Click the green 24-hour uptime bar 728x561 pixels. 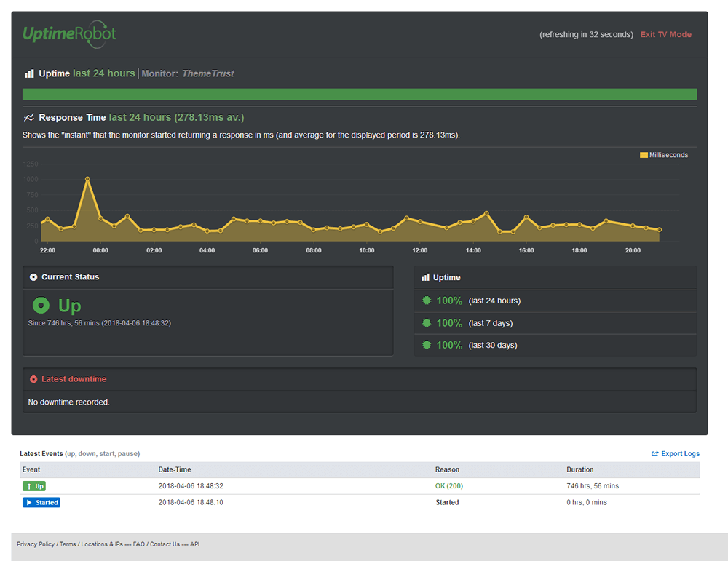click(360, 94)
